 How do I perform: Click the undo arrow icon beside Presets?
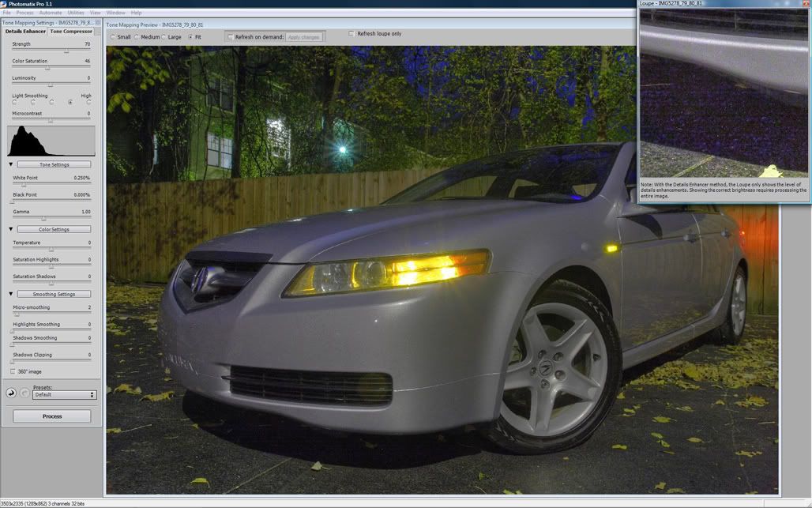pyautogui.click(x=11, y=393)
